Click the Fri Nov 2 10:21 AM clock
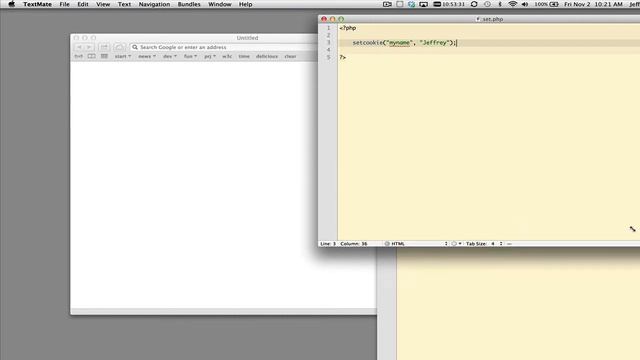 click(x=593, y=4)
